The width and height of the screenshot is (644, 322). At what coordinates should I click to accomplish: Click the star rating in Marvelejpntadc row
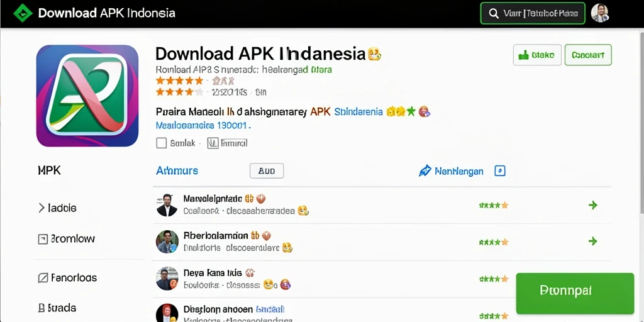[494, 205]
